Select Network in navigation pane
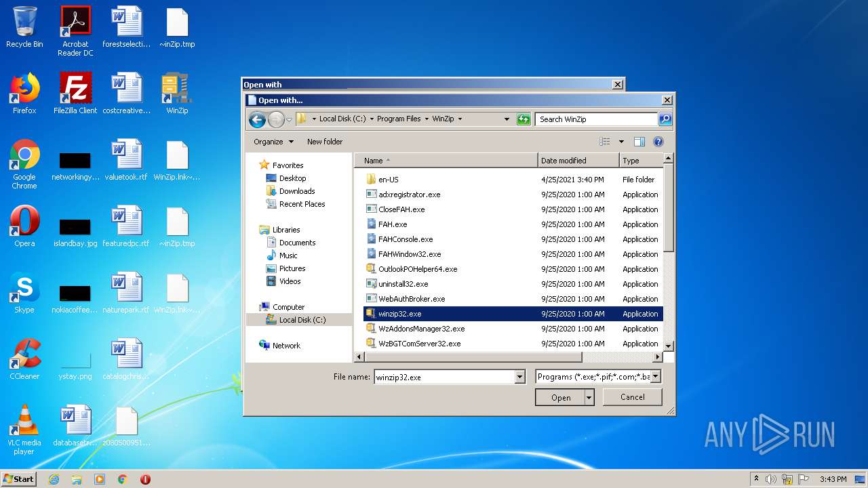 point(286,346)
